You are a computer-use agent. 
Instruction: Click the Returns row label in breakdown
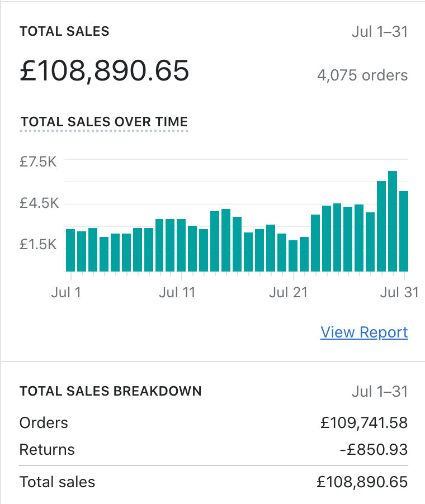[47, 450]
